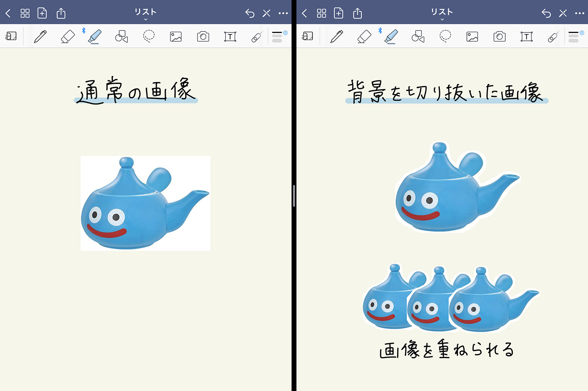This screenshot has height=391, width=588.
Task: Click the handwritten 背景を切り抜いた画像 heading
Action: 446,92
